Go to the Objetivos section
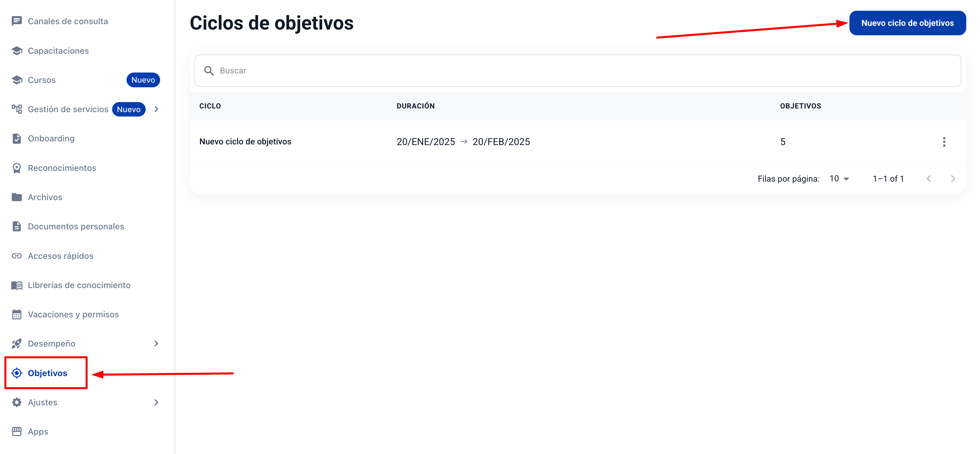 point(47,373)
